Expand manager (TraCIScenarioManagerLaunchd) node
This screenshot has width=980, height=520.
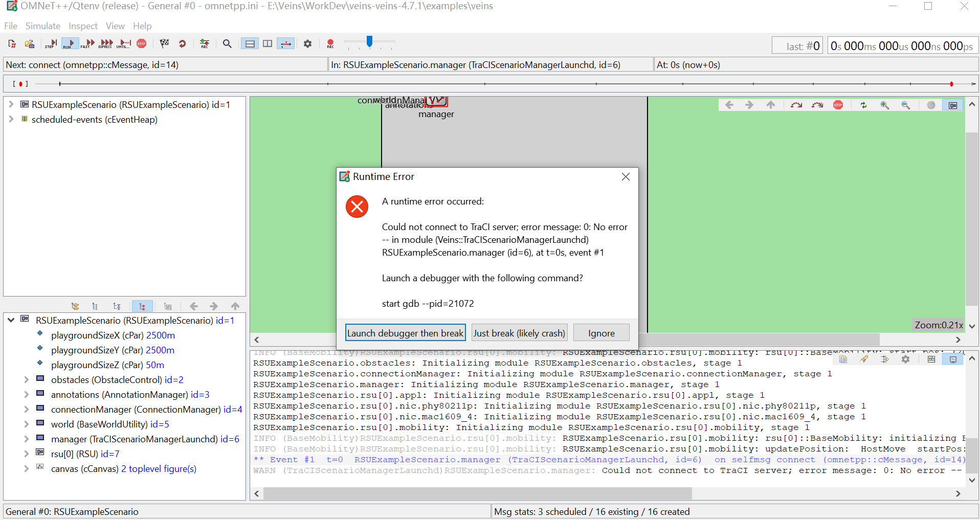[x=26, y=439]
